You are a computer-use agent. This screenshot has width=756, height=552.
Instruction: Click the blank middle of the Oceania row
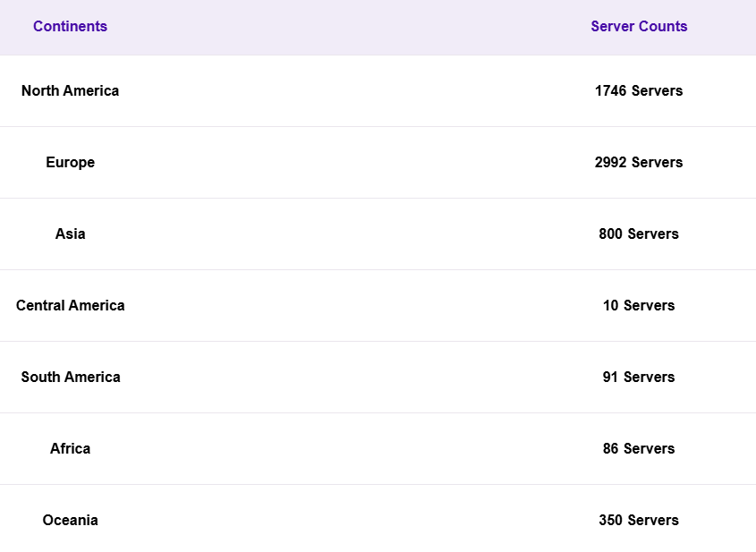coord(358,520)
